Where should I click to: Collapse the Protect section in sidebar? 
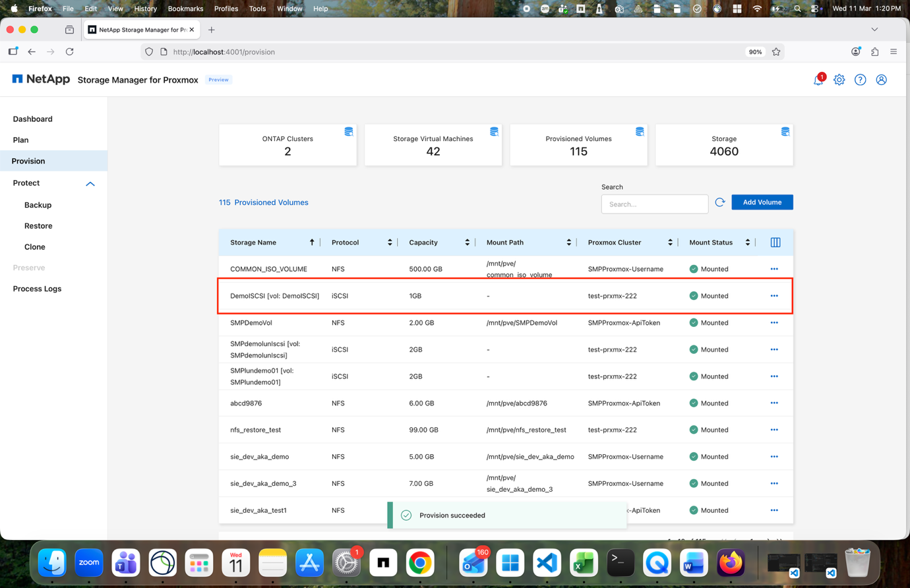(90, 183)
